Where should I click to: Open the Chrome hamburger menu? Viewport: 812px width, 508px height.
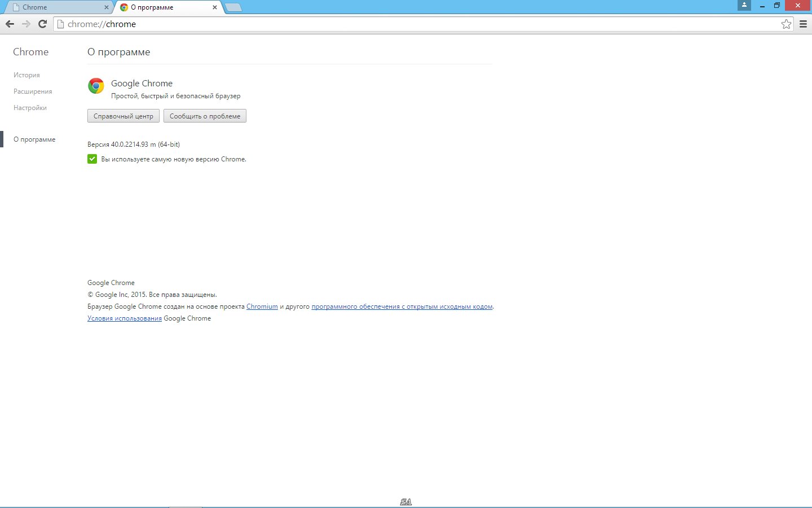[x=803, y=24]
